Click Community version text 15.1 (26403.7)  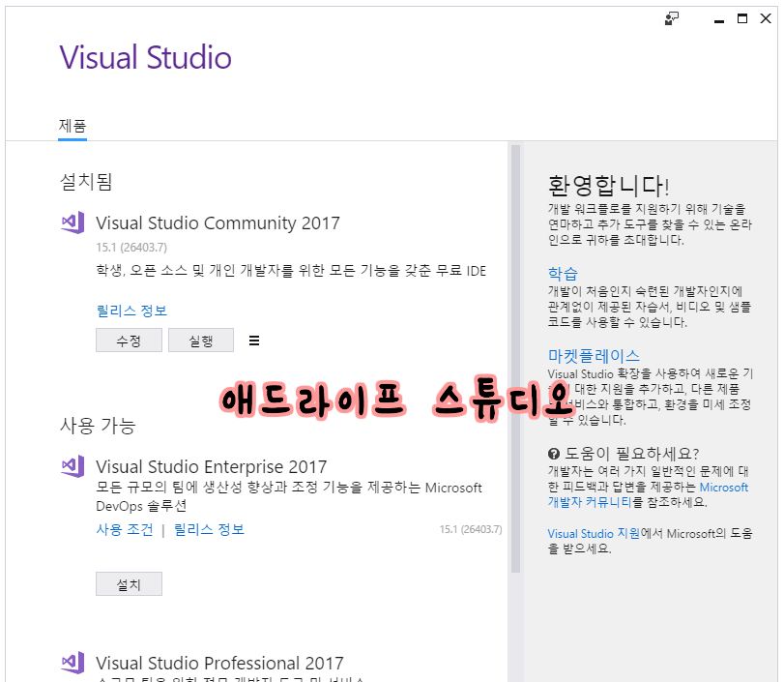pyautogui.click(x=131, y=248)
